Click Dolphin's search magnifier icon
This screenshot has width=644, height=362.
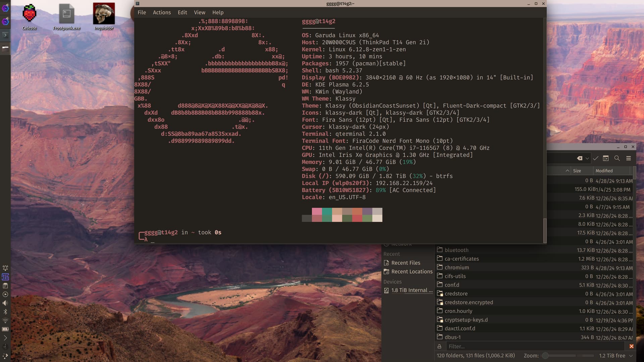617,158
